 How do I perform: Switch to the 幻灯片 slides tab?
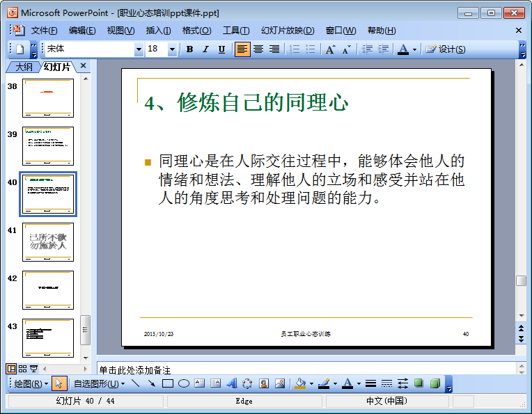57,67
